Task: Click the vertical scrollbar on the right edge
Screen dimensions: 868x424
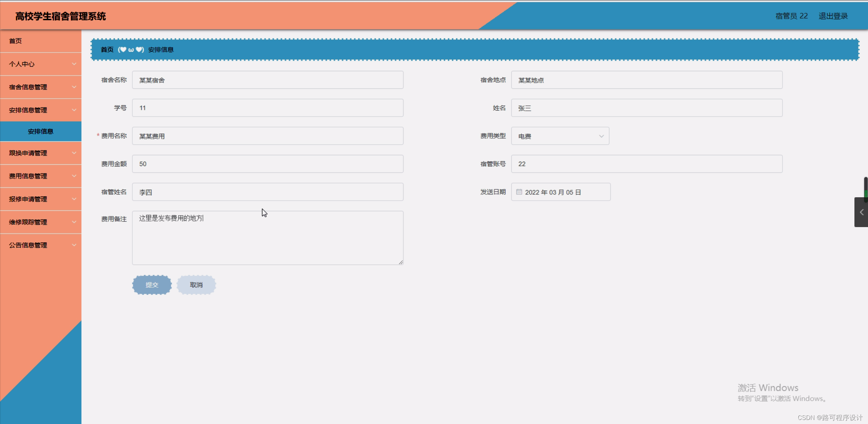Action: pos(866,190)
